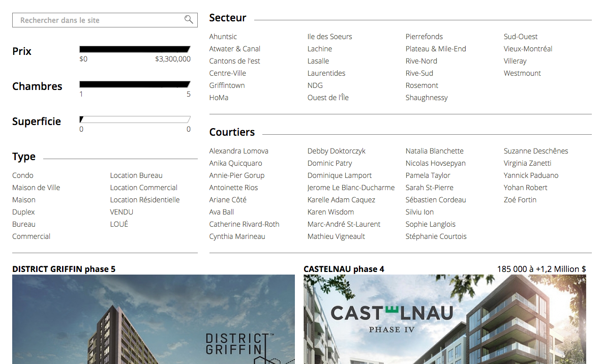This screenshot has height=364, width=603.
Task: Select the Griffintown sector
Action: coord(227,85)
